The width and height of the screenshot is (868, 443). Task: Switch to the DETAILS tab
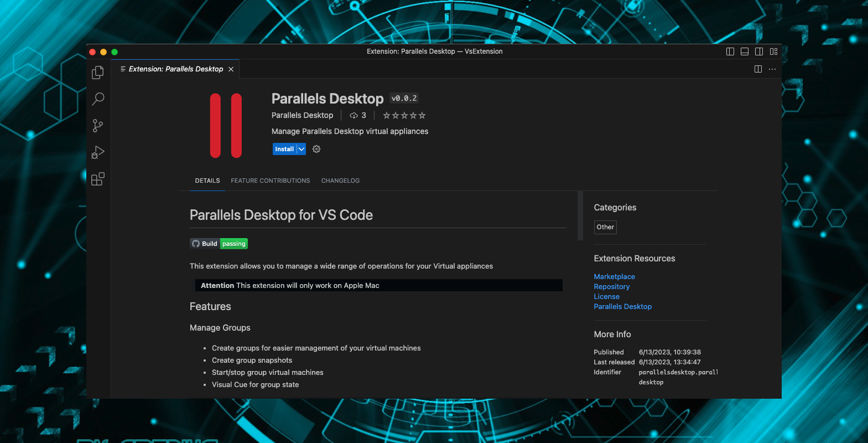point(207,181)
